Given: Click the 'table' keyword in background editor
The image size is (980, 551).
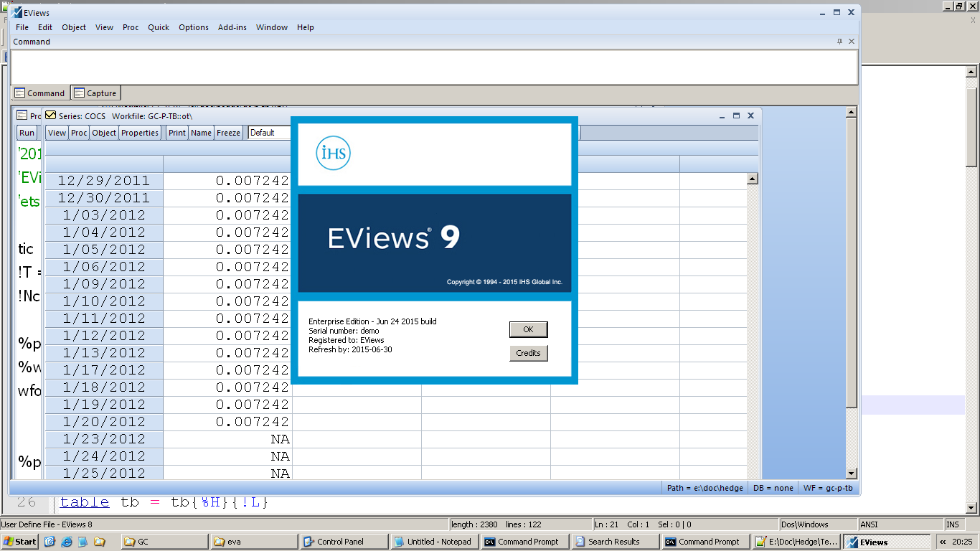Looking at the screenshot, I should (85, 502).
